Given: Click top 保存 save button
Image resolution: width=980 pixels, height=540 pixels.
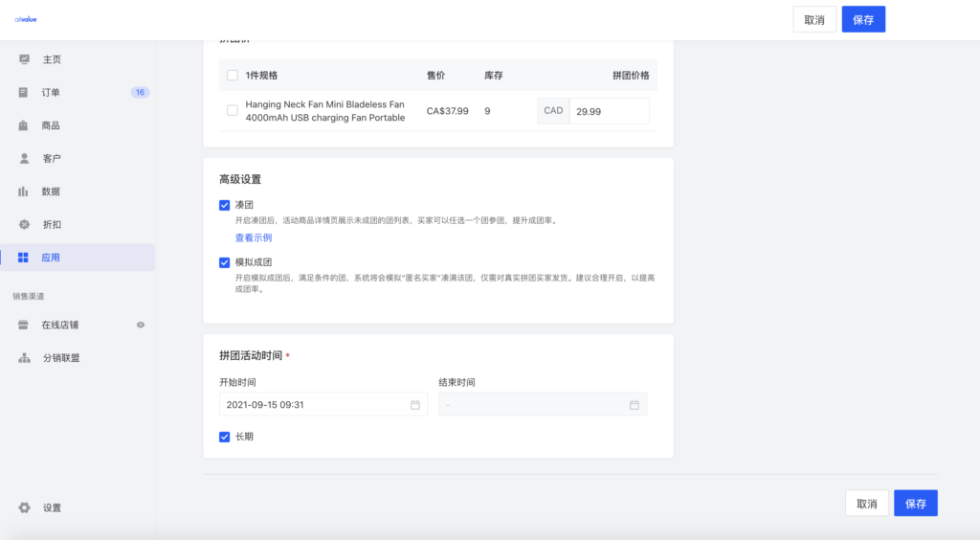Looking at the screenshot, I should click(863, 19).
